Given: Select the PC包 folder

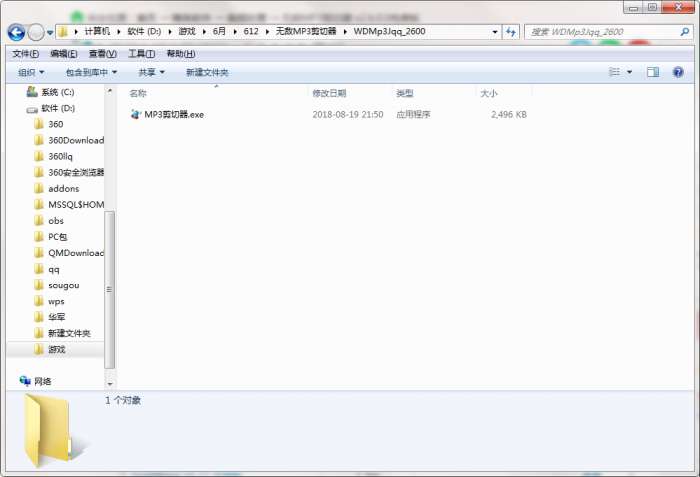Looking at the screenshot, I should click(x=50, y=237).
